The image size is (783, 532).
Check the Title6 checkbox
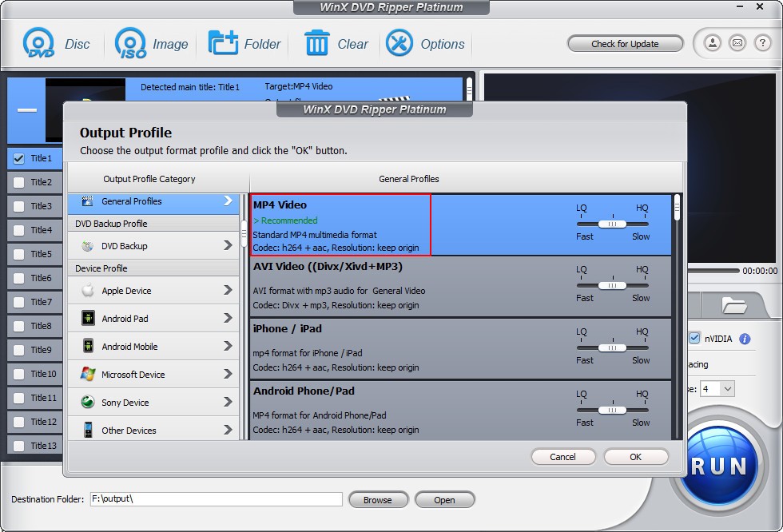pyautogui.click(x=18, y=278)
